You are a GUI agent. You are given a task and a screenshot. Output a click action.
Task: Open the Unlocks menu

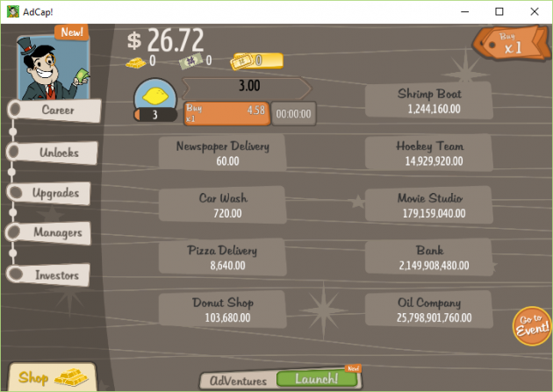point(52,153)
